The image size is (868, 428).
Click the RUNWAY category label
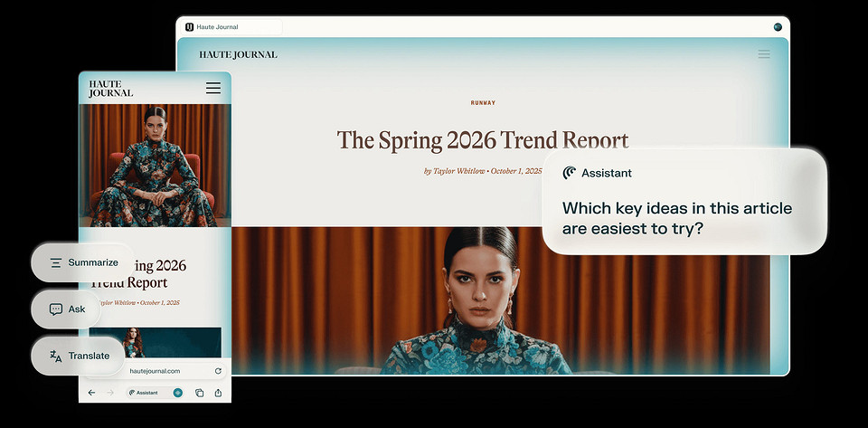point(483,103)
